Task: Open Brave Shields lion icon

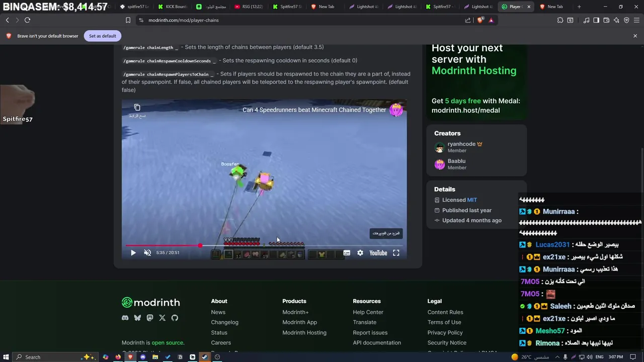Action: (480, 20)
